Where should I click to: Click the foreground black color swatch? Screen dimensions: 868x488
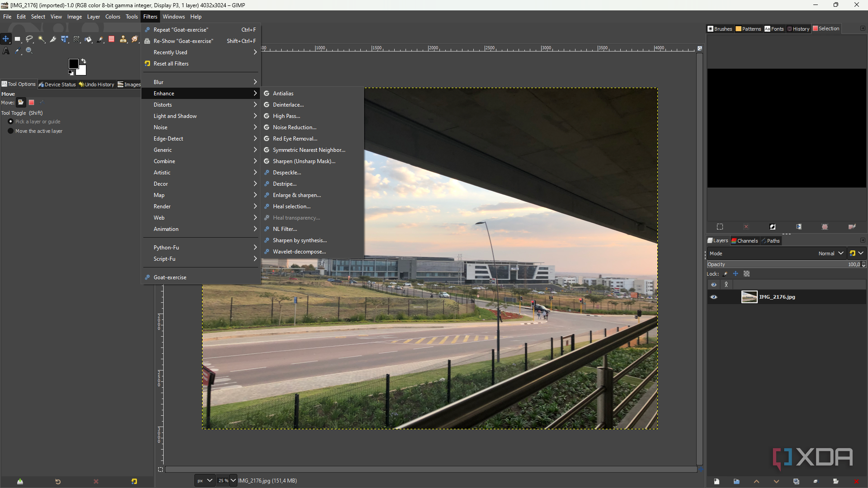[x=73, y=63]
